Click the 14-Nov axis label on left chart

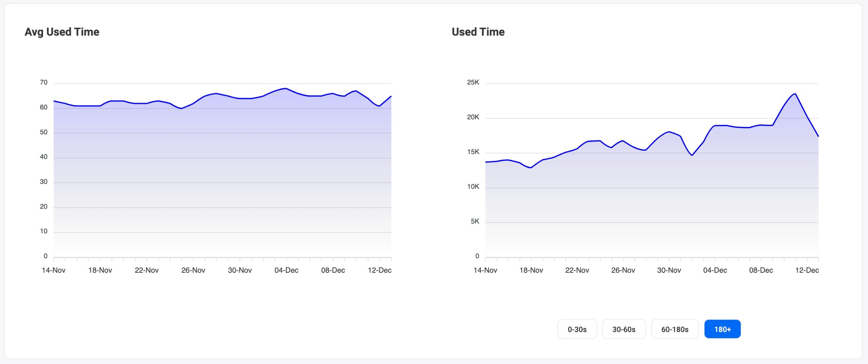tap(54, 271)
